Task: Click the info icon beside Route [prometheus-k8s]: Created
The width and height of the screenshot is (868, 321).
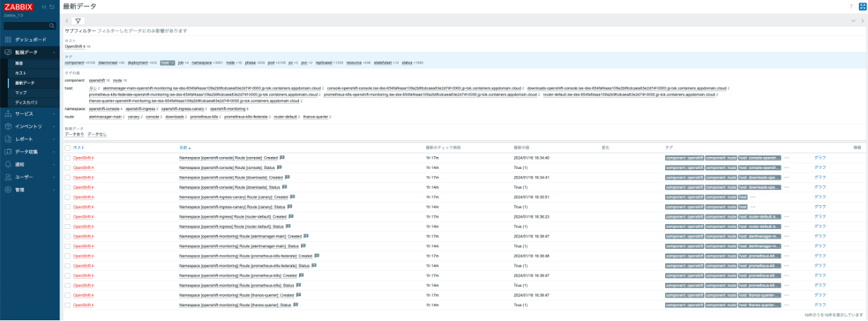Action: coord(300,276)
